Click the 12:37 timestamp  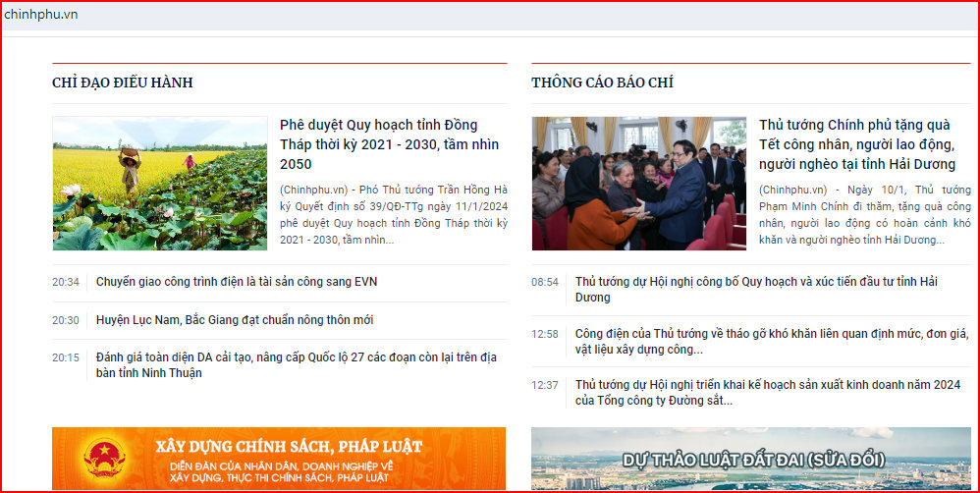pyautogui.click(x=545, y=386)
